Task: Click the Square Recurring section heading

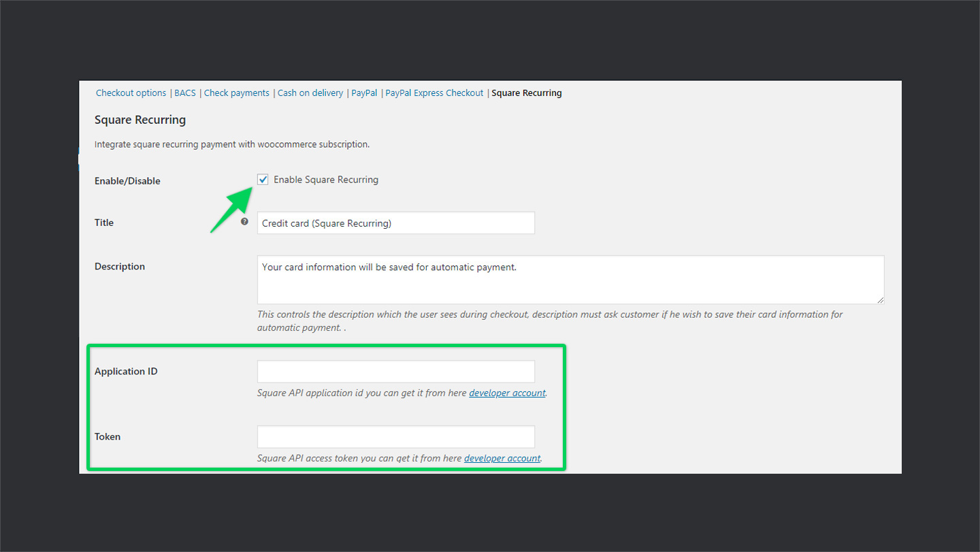Action: point(140,120)
